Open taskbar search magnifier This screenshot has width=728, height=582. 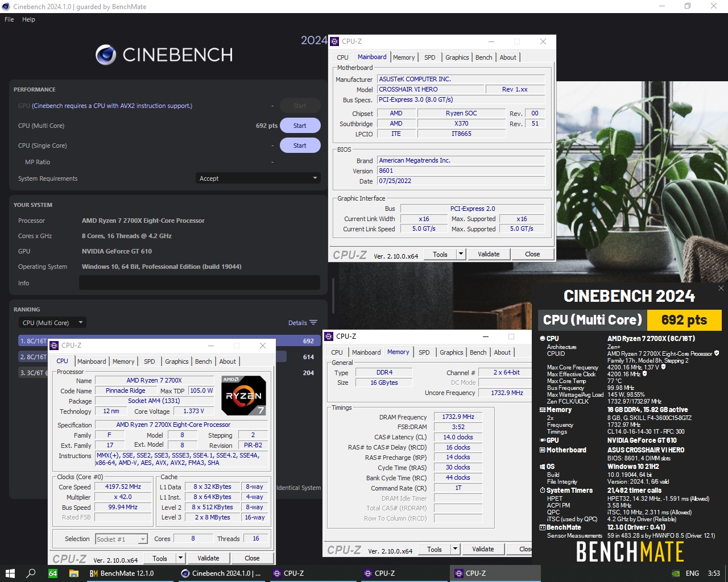31,573
